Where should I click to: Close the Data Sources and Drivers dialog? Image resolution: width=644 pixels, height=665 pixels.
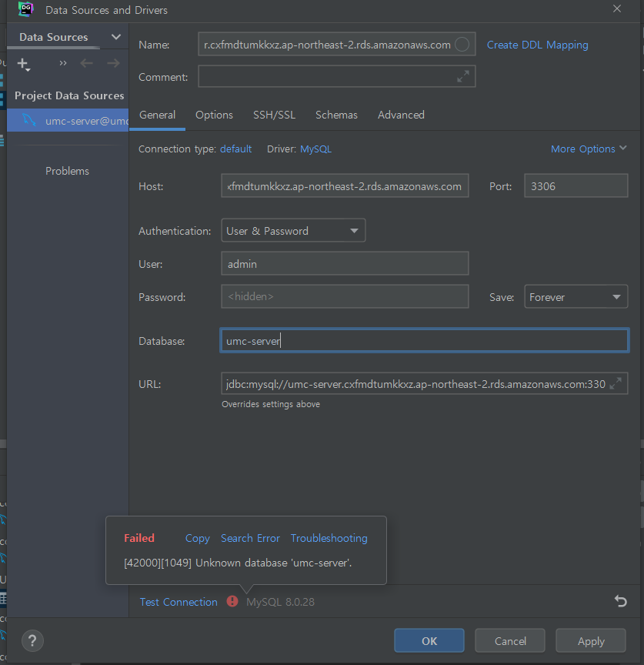pyautogui.click(x=617, y=9)
